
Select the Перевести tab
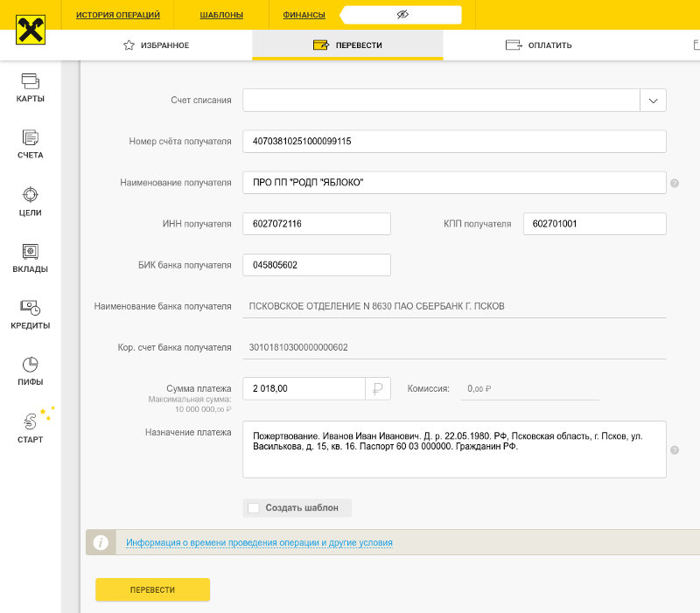click(x=347, y=45)
